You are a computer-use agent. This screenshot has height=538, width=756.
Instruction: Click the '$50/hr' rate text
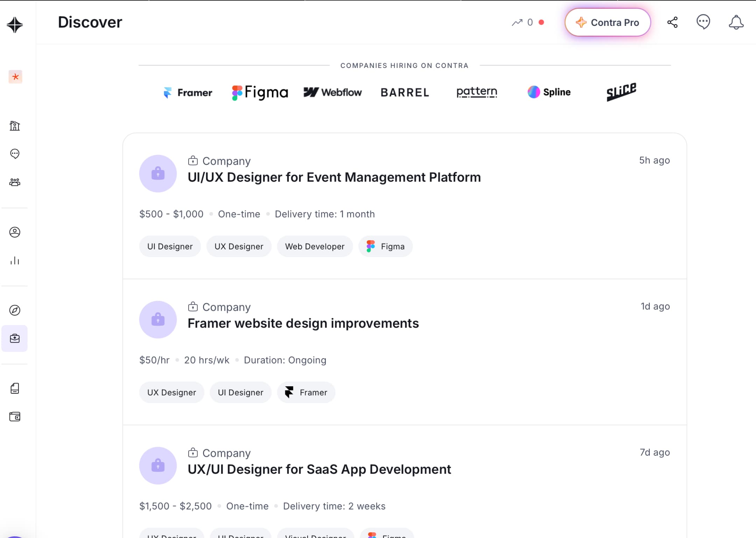154,360
